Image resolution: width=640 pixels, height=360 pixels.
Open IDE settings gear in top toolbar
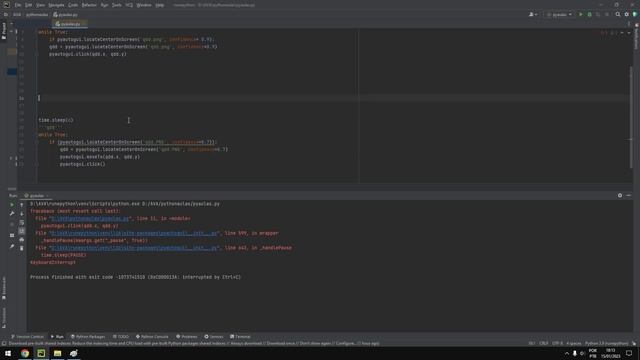tap(627, 14)
